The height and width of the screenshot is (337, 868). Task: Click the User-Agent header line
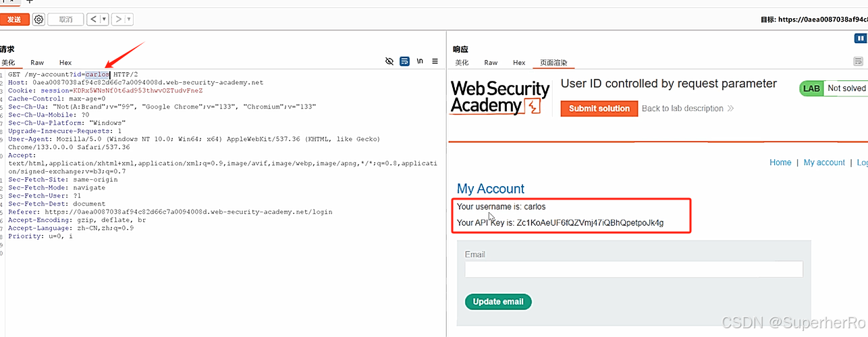point(194,143)
